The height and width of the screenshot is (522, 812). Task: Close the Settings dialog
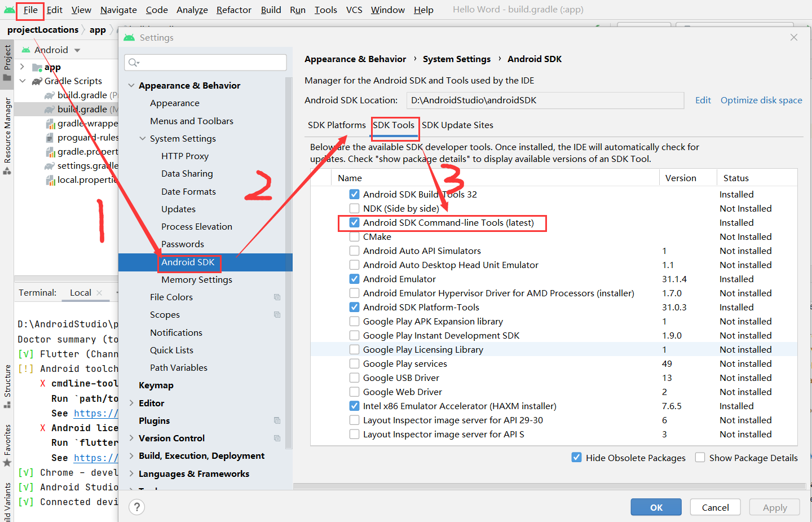pos(794,37)
